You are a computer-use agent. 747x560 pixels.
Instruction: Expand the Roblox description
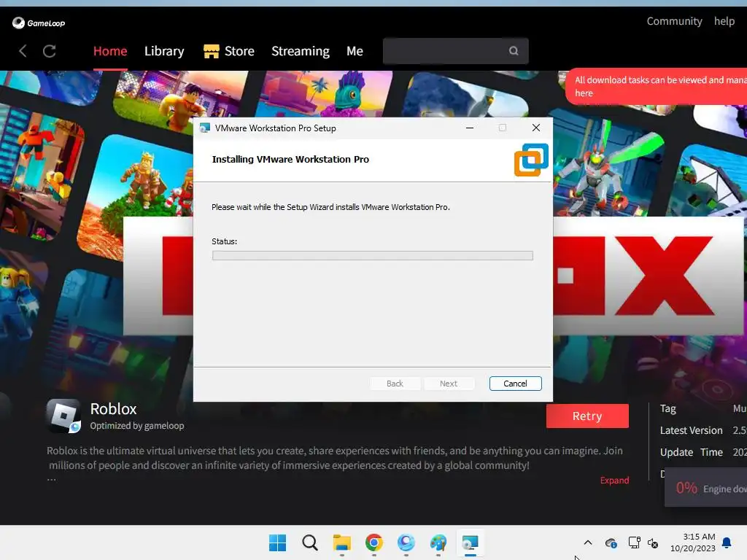(614, 480)
